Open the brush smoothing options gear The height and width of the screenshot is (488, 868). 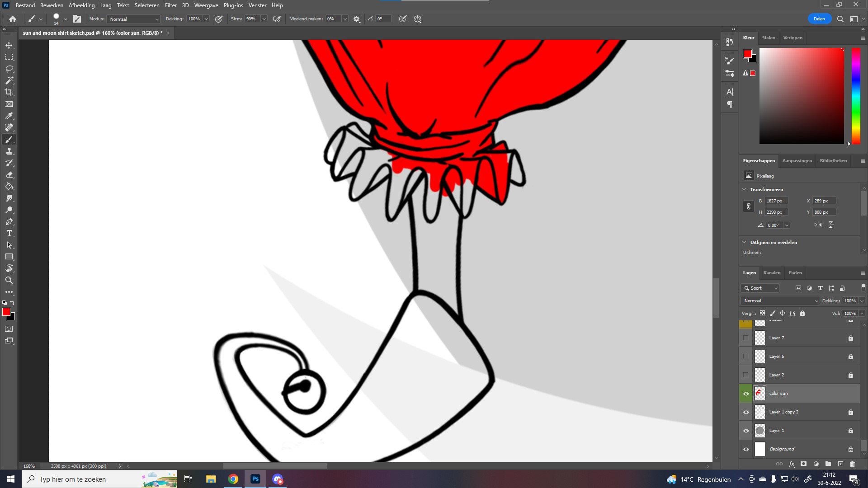(357, 19)
